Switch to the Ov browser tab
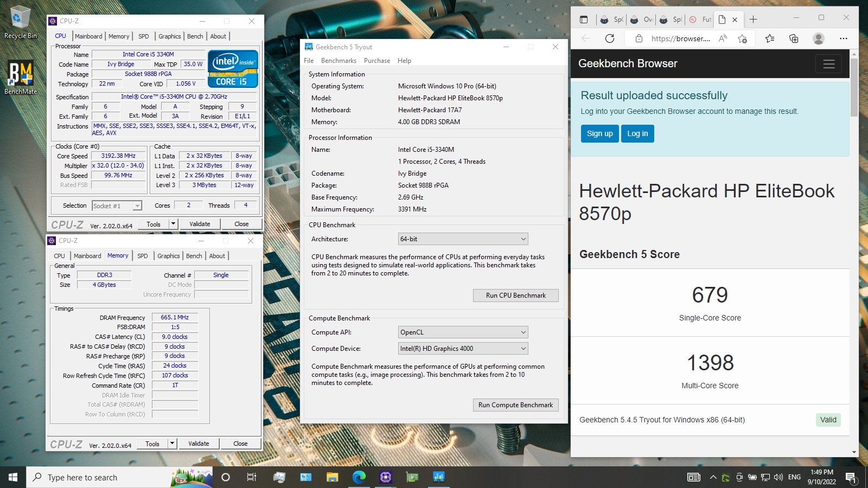Image resolution: width=868 pixels, height=488 pixels. pos(641,20)
